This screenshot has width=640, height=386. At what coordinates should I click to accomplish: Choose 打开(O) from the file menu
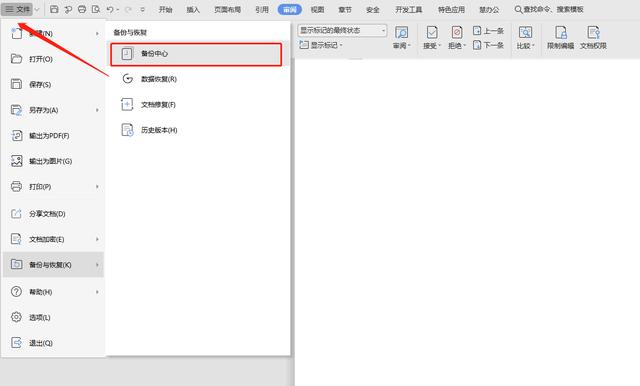tap(53, 59)
